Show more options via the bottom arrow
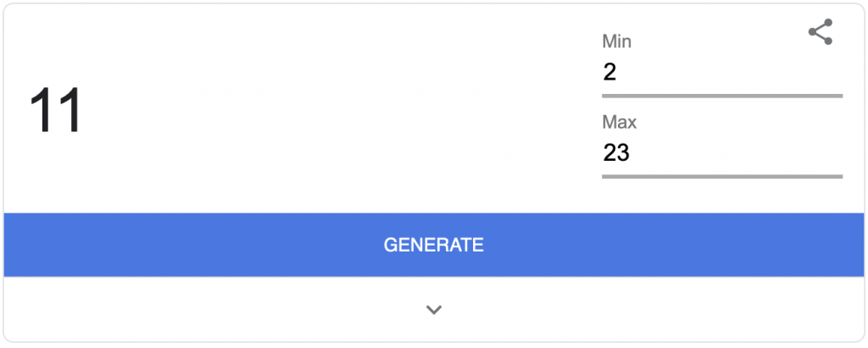Screen dimensions: 868x348 pyautogui.click(x=434, y=310)
